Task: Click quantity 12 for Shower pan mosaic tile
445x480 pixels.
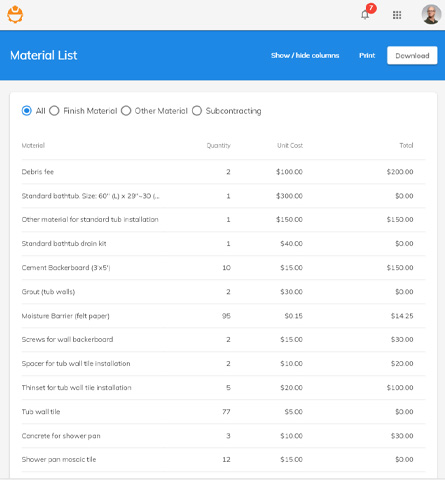Action: tap(226, 459)
